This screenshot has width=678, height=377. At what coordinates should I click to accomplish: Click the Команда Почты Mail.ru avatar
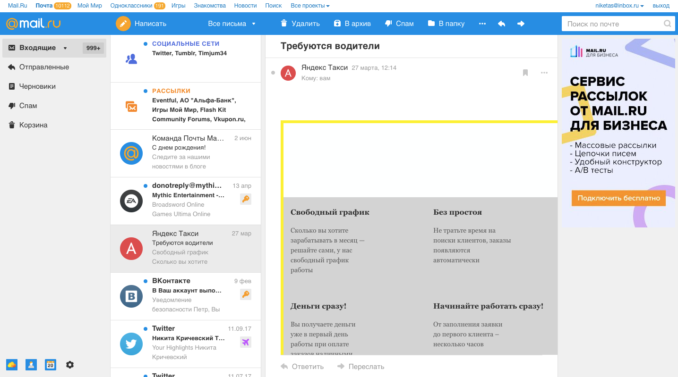[x=131, y=153]
